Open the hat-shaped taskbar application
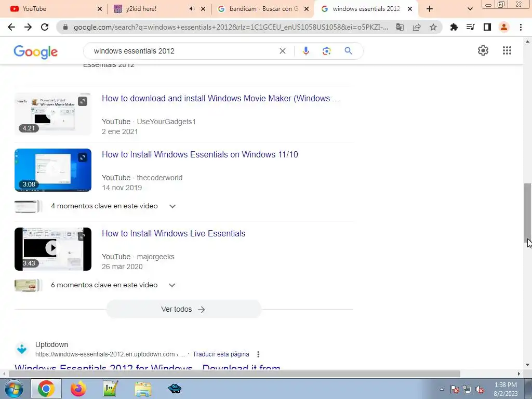Image resolution: width=532 pixels, height=399 pixels. (175, 389)
